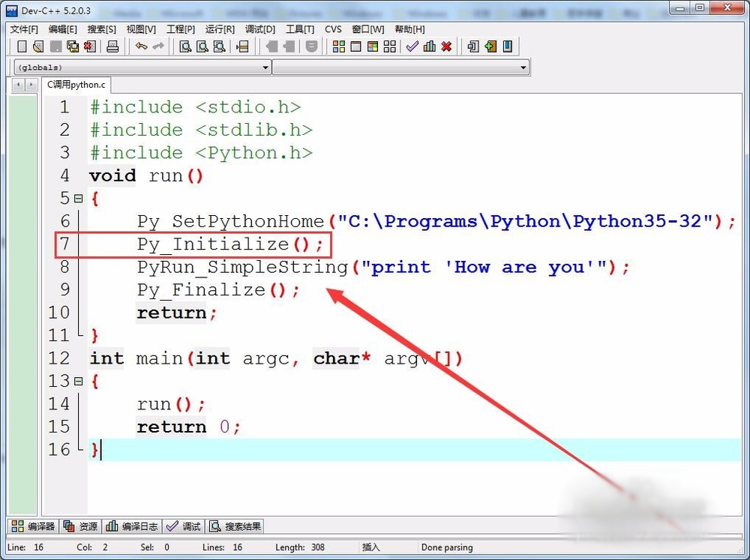750x560 pixels.
Task: Click the Find magnifier icon
Action: tap(185, 46)
